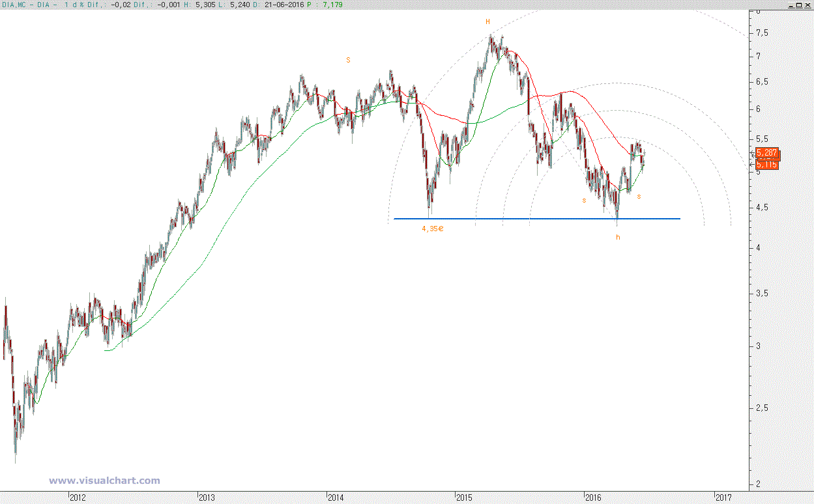The width and height of the screenshot is (814, 504).
Task: Click the 2,5 level on price axis
Action: point(762,408)
